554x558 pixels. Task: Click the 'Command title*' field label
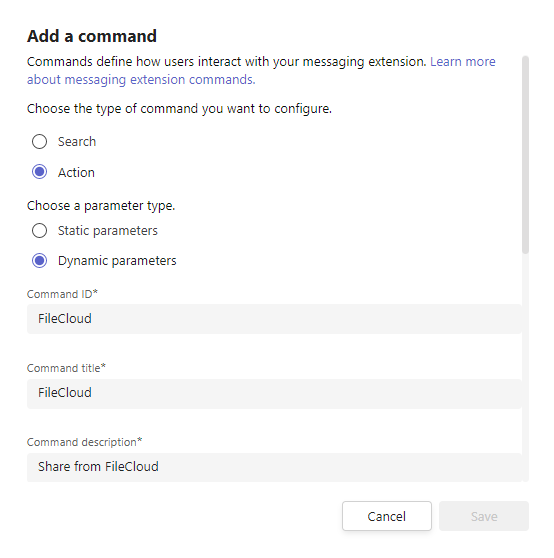pyautogui.click(x=66, y=368)
